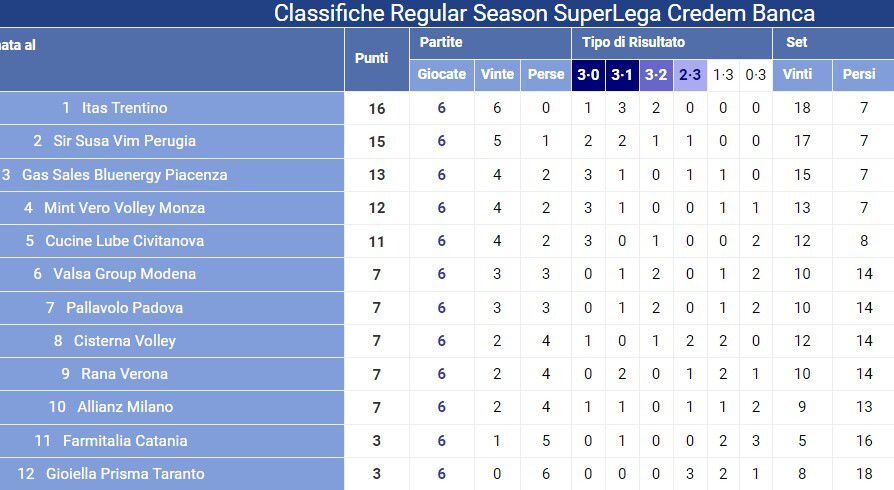Click the Itas Trentino team name
The image size is (894, 490).
pos(124,108)
